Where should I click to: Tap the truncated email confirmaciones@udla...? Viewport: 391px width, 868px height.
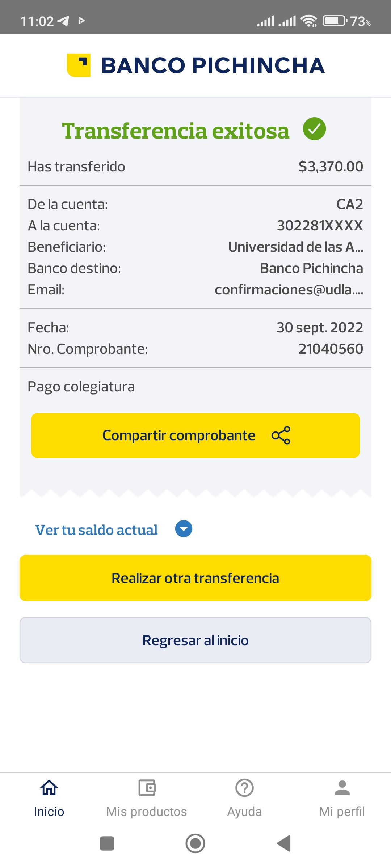[x=289, y=290]
